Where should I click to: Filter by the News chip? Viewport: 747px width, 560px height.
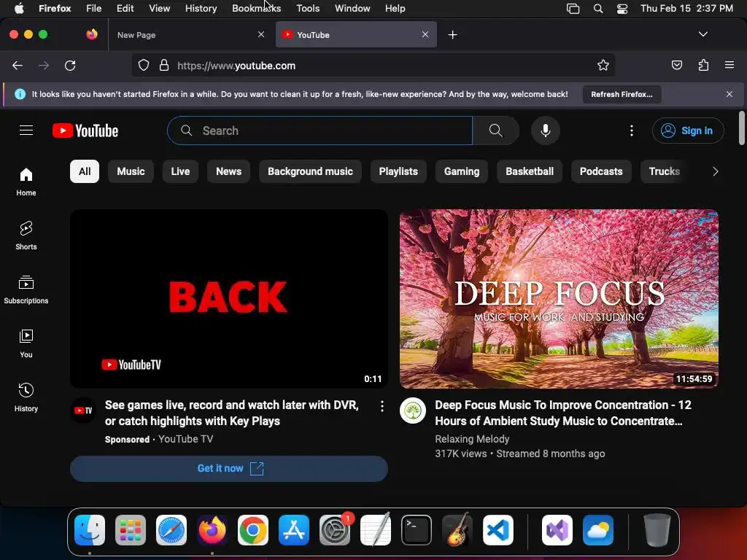(x=228, y=171)
